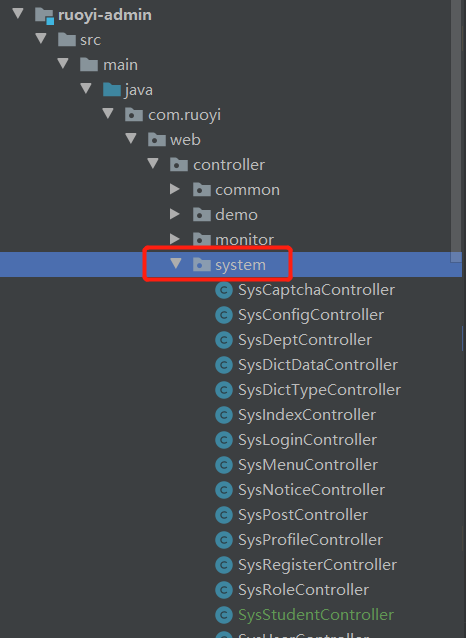Click the blue java source folder icon
Viewport: 466px width, 638px height.
click(112, 90)
